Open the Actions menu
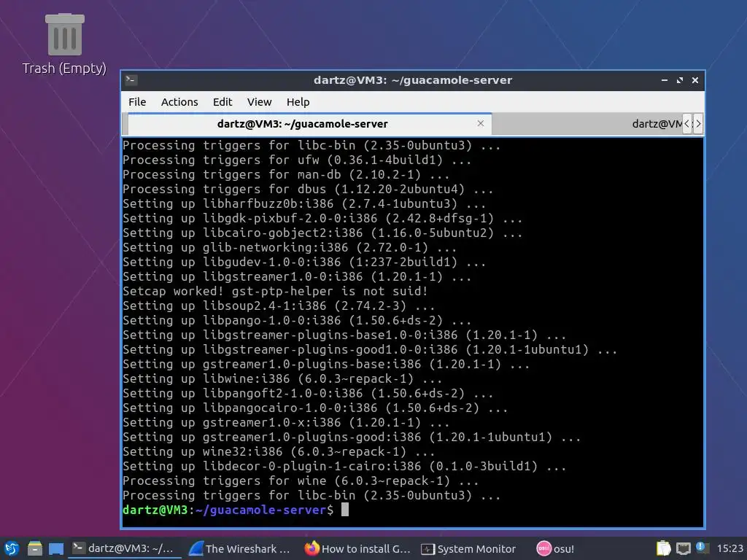Viewport: 747px width, 560px height. (179, 102)
